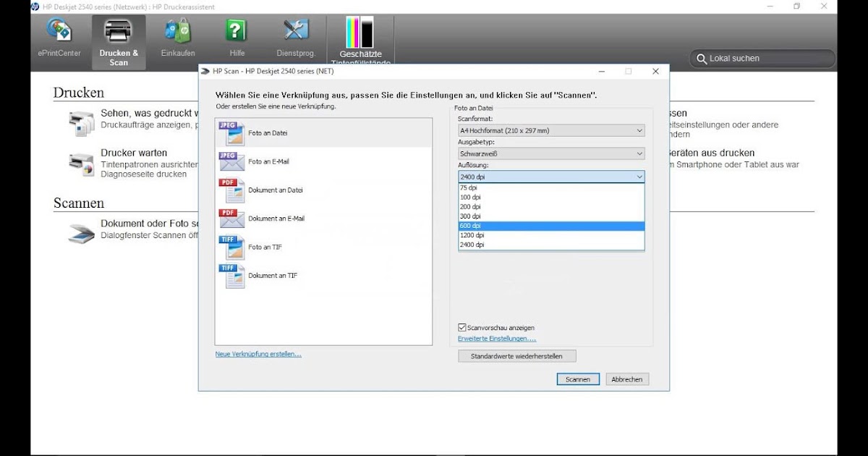Open the Ausgabetyp Schwarzweiß dropdown
Image resolution: width=868 pixels, height=456 pixels.
[551, 153]
